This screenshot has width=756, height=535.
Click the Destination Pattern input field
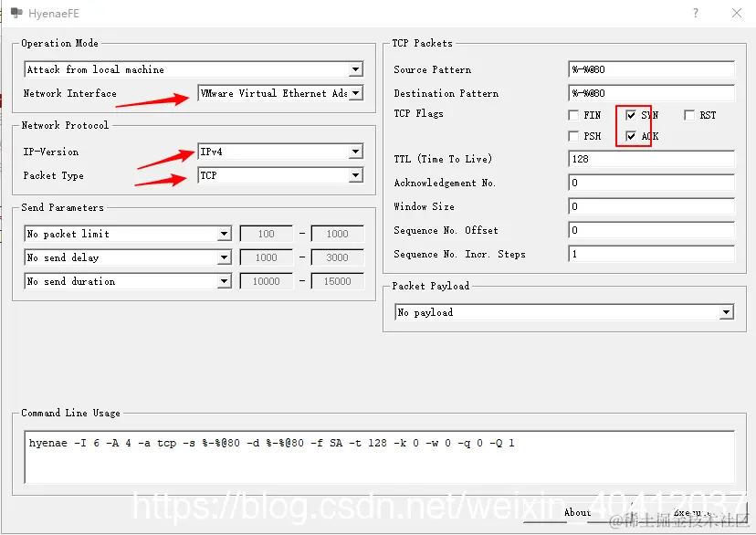coord(651,93)
